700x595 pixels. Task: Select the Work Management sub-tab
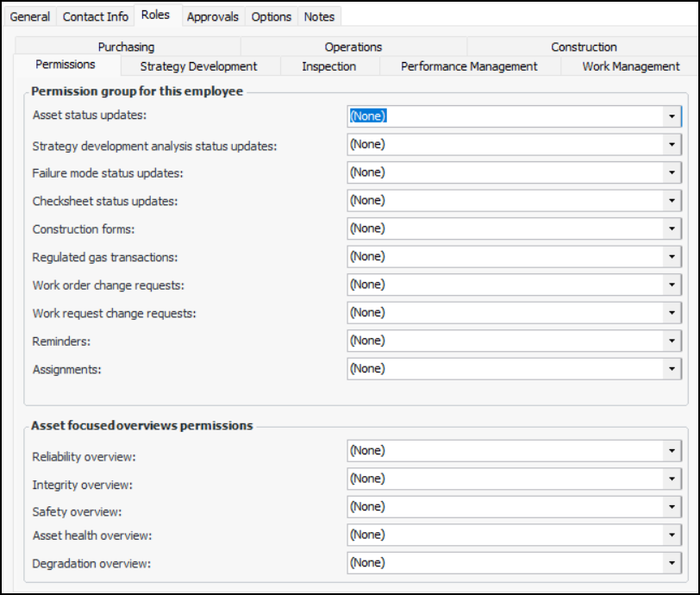[x=630, y=66]
